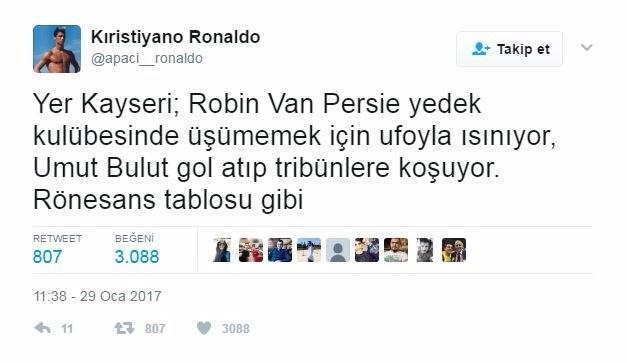Image resolution: width=627 pixels, height=363 pixels.
Task: Click the reply arrow icon
Action: coord(42,328)
